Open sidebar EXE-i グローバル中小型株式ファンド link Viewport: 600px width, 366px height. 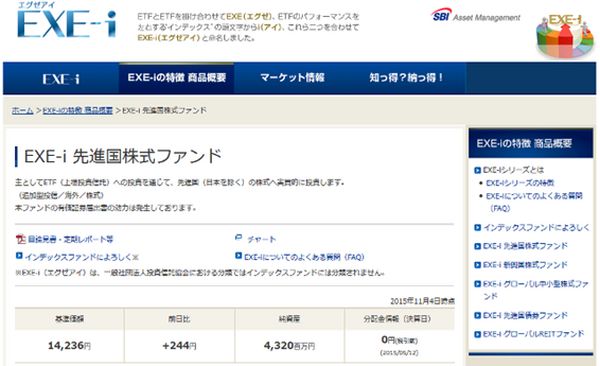tap(536, 290)
